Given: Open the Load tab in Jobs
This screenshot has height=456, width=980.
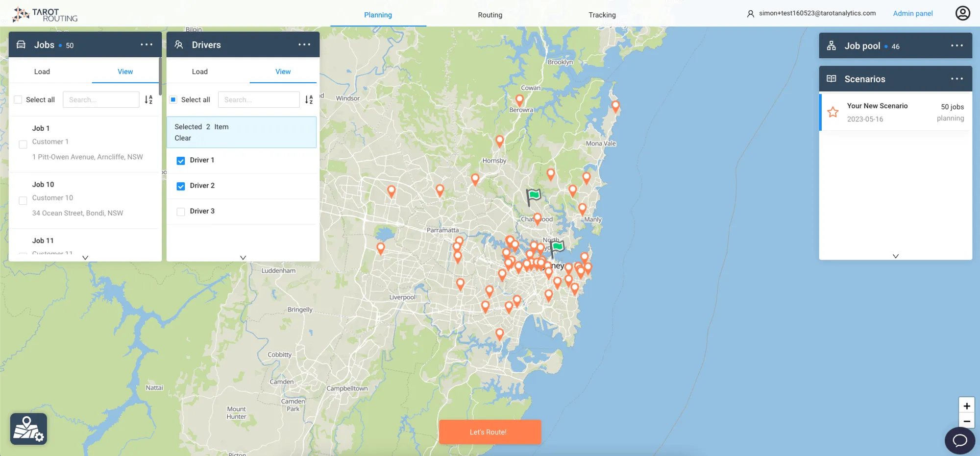Looking at the screenshot, I should tap(42, 72).
